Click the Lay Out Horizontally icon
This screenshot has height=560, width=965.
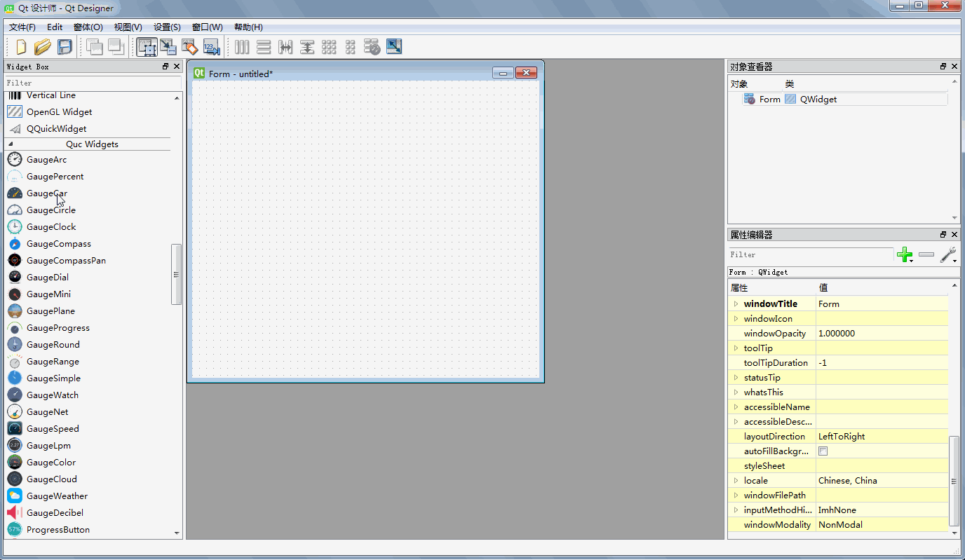pos(242,47)
